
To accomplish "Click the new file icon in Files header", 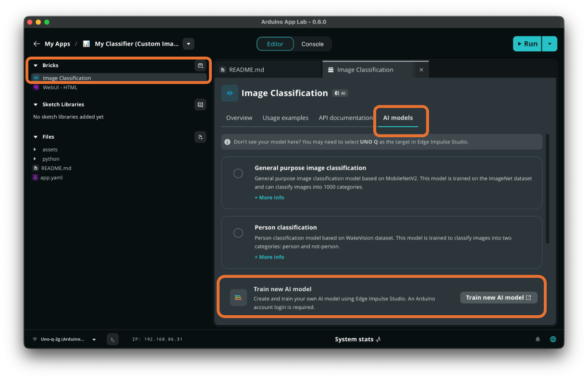I will (200, 137).
